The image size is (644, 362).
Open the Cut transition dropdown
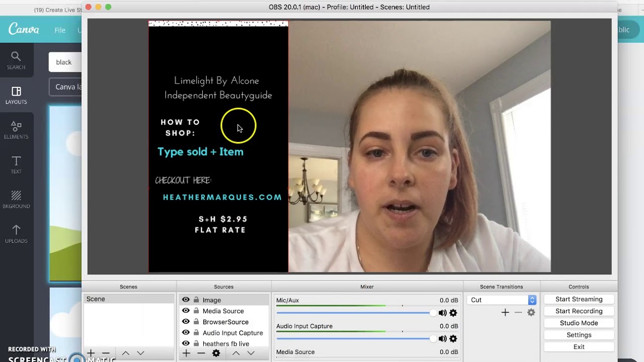point(502,300)
